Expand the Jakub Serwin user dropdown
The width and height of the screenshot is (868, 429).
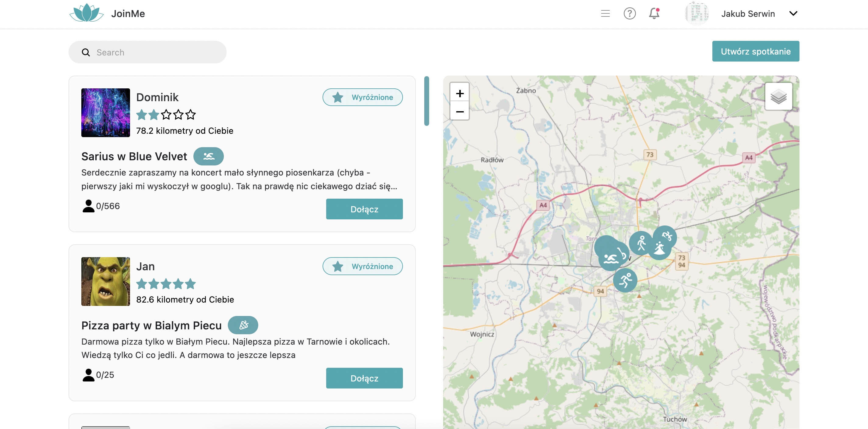(x=793, y=14)
